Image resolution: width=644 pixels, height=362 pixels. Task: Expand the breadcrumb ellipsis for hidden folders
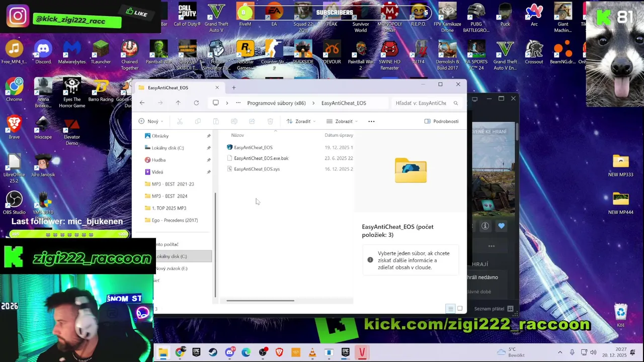(x=238, y=103)
